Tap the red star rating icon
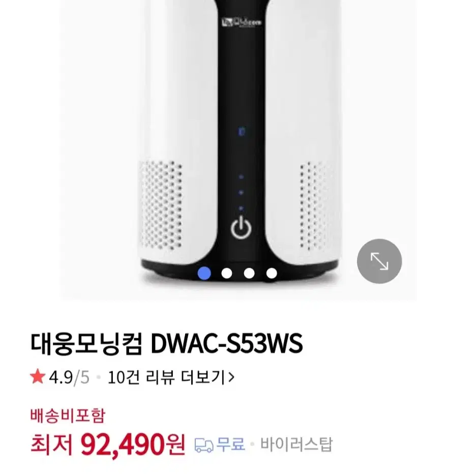The height and width of the screenshot is (476, 476). (x=38, y=376)
